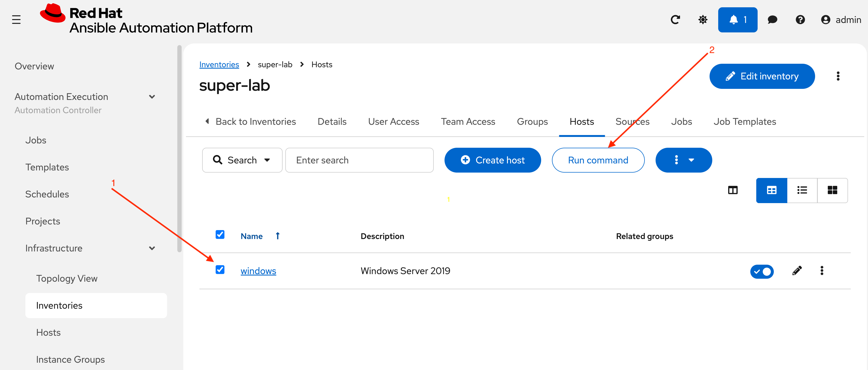
Task: Click pencil icon to edit windows host
Action: (x=797, y=271)
